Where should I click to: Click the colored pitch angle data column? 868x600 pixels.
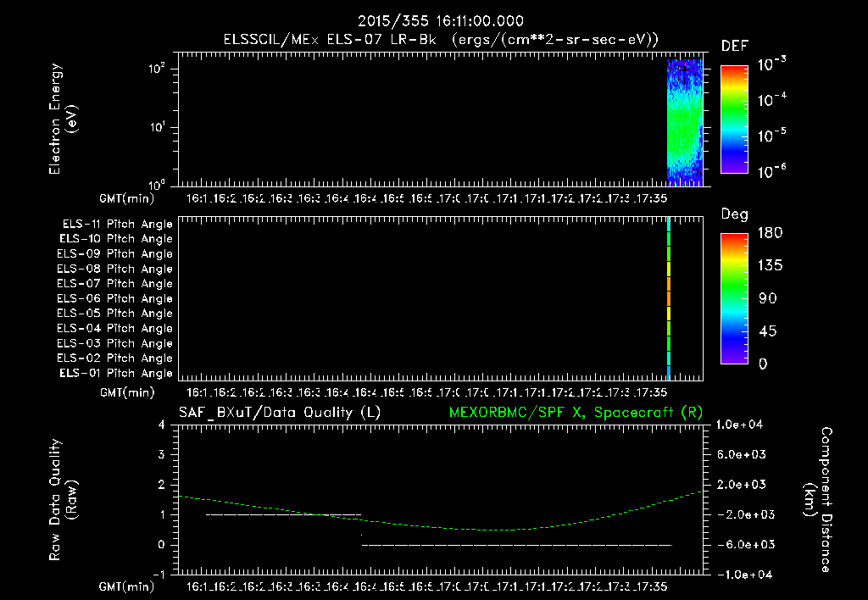pos(669,298)
